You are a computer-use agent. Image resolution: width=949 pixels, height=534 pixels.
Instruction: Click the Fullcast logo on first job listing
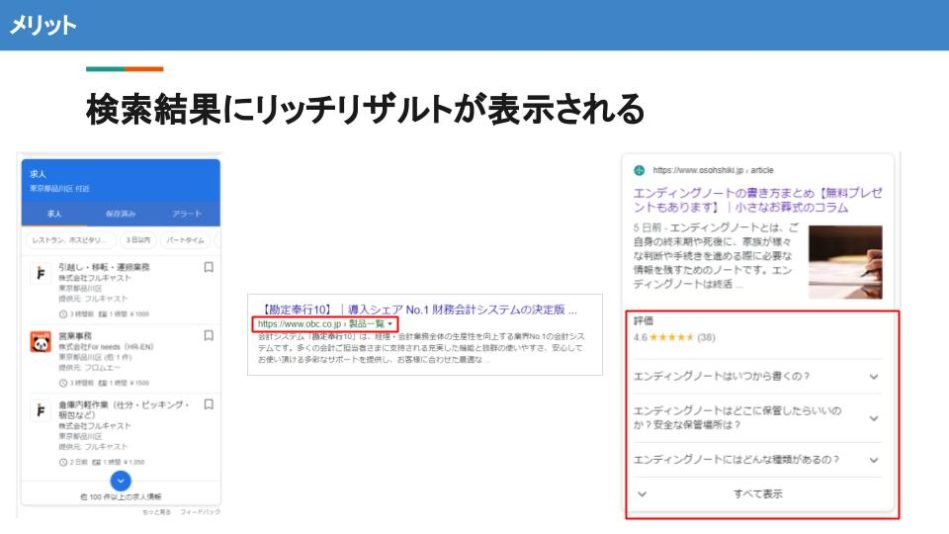tap(41, 274)
